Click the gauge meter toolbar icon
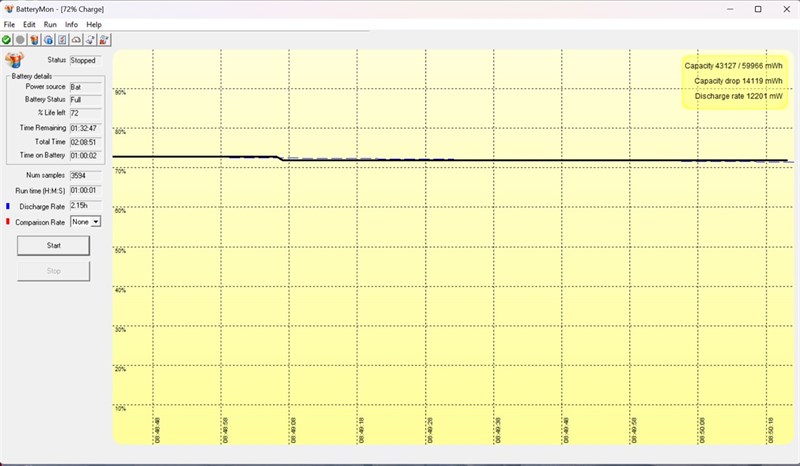The height and width of the screenshot is (466, 800). coord(76,40)
